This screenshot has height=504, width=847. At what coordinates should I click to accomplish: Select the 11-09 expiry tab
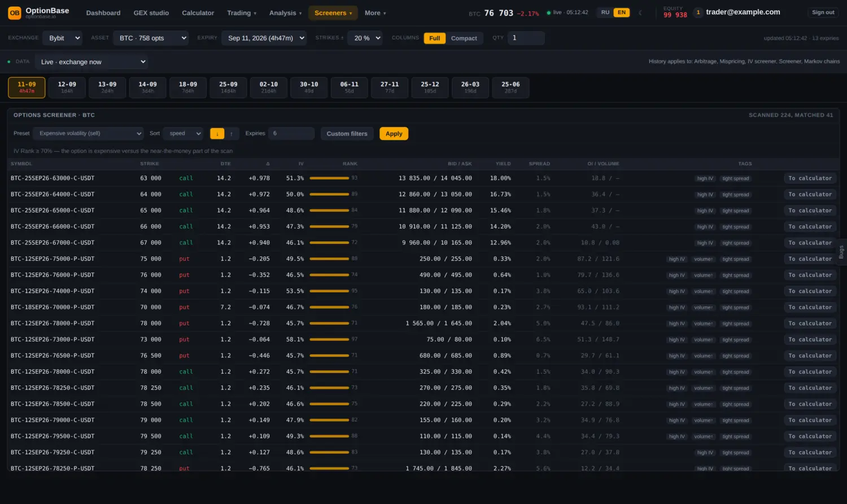(x=27, y=87)
